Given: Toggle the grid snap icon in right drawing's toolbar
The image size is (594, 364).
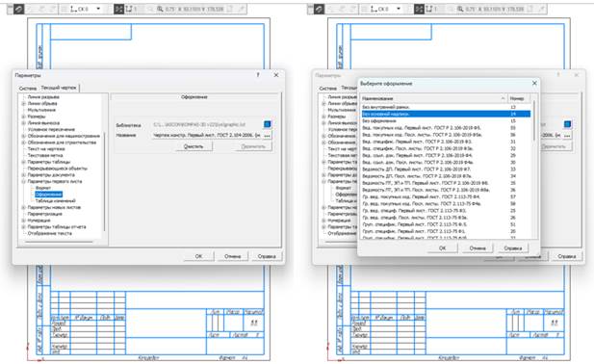Looking at the screenshot, I should [419, 9].
